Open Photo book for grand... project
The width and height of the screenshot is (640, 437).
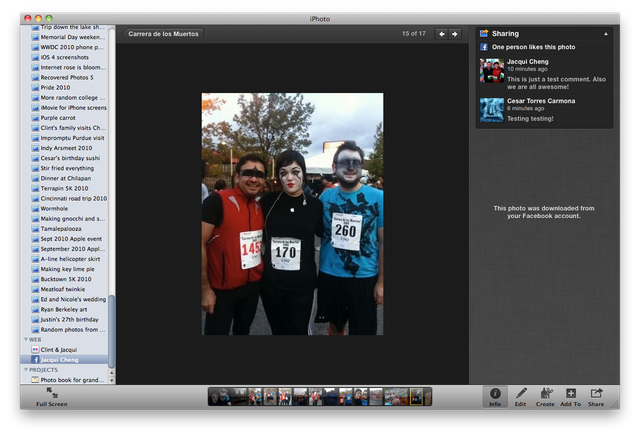click(x=64, y=380)
